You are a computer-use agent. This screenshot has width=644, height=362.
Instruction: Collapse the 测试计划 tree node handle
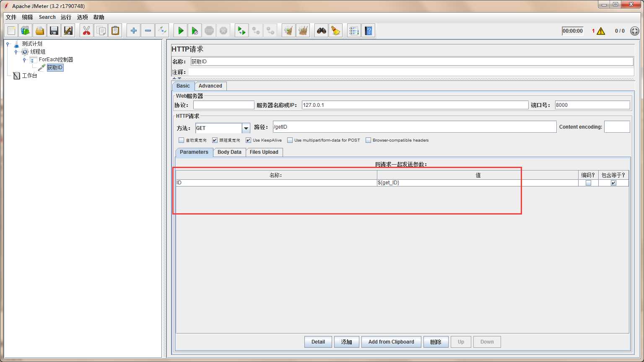8,44
